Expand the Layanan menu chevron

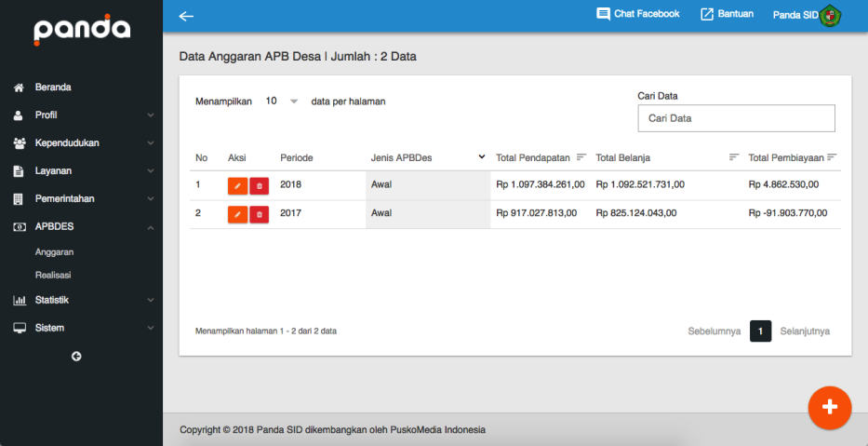click(x=151, y=171)
